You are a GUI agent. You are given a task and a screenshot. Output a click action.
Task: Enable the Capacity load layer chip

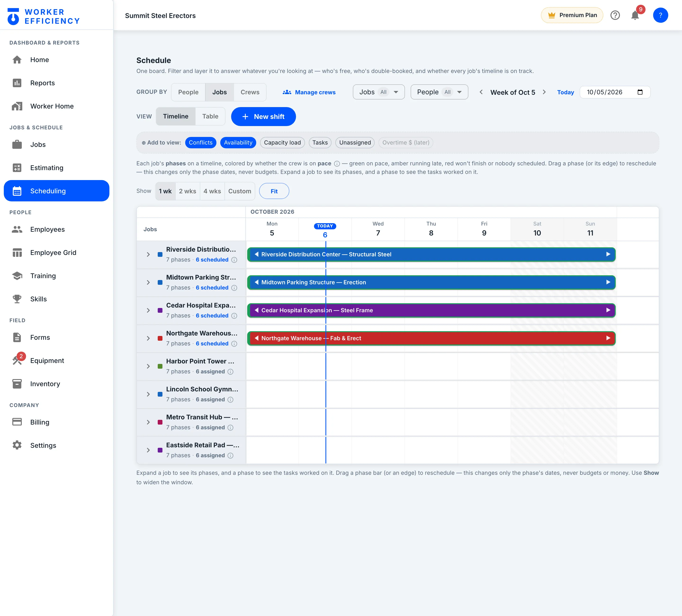(x=282, y=142)
